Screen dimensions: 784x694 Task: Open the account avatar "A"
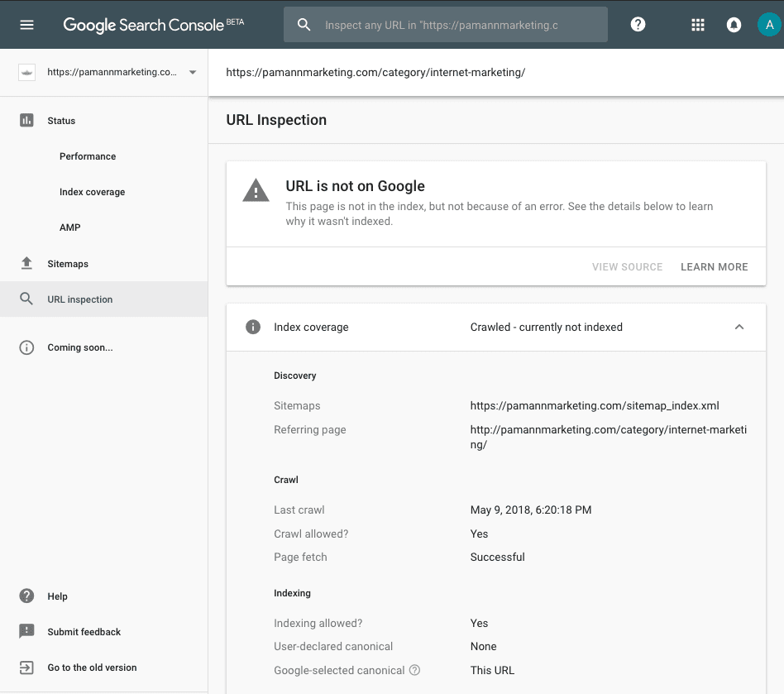[769, 25]
